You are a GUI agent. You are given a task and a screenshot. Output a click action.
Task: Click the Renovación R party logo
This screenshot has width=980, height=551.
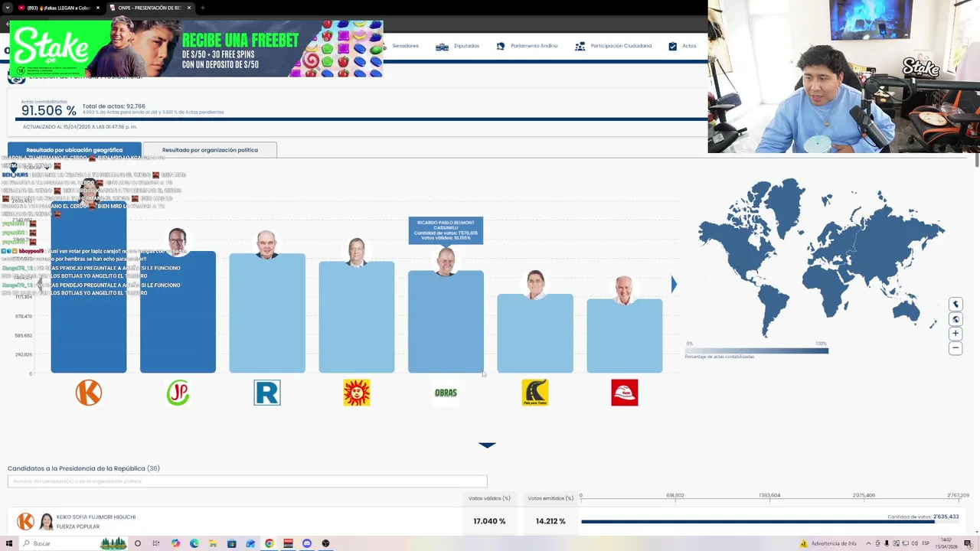click(267, 393)
